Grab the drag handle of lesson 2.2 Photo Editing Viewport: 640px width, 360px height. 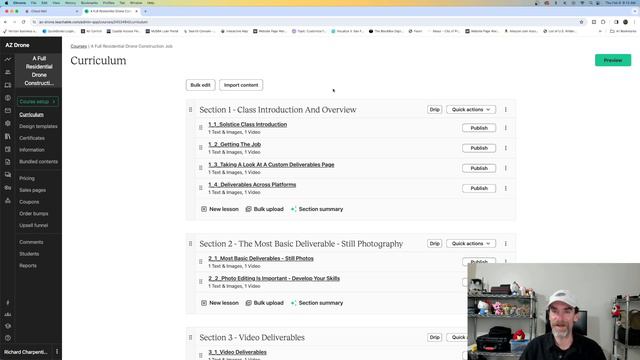pyautogui.click(x=201, y=282)
